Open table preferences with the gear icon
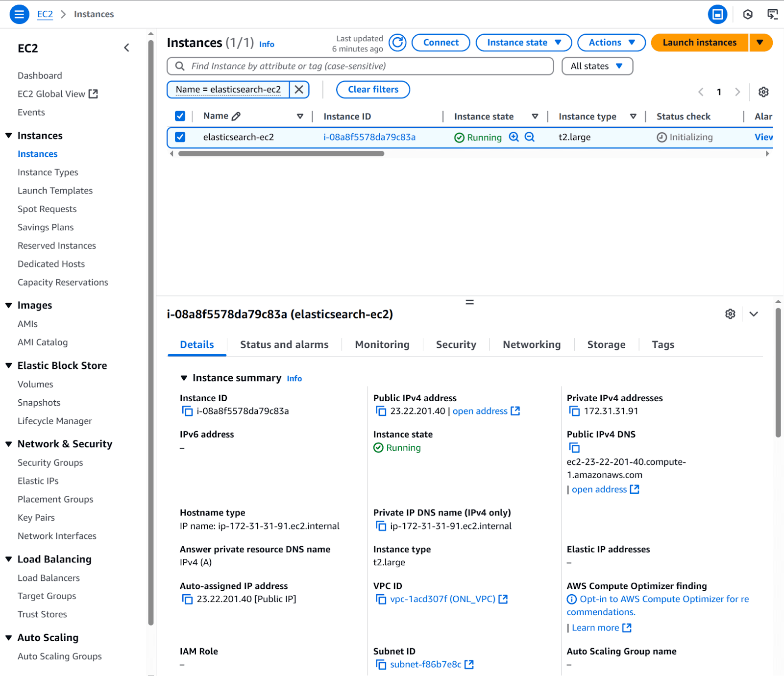The height and width of the screenshot is (676, 784). (763, 92)
